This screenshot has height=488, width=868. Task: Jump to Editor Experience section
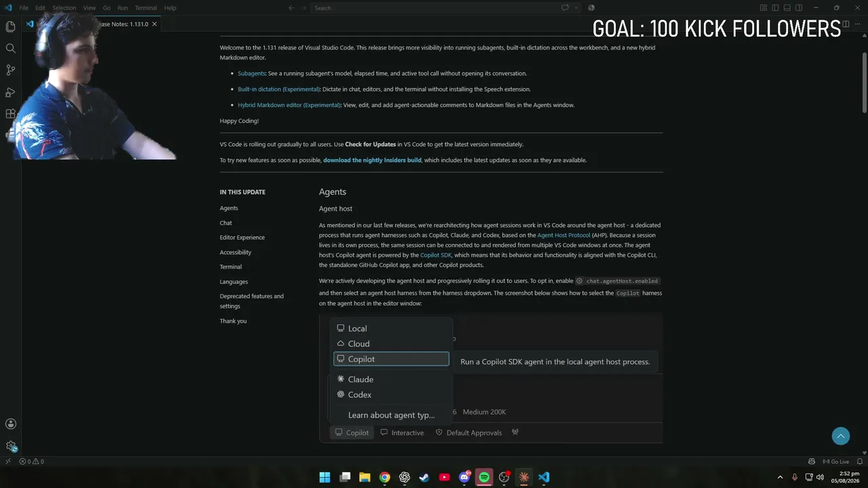coord(242,237)
